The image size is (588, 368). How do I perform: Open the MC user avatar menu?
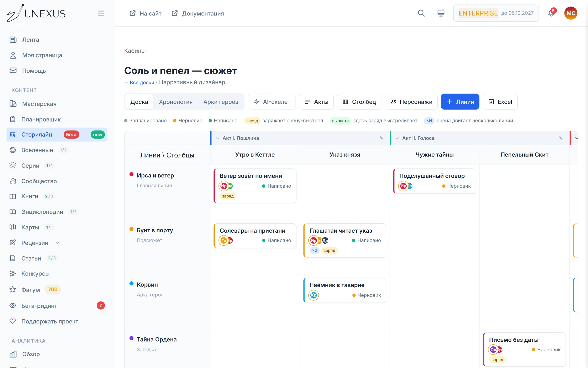pos(571,13)
